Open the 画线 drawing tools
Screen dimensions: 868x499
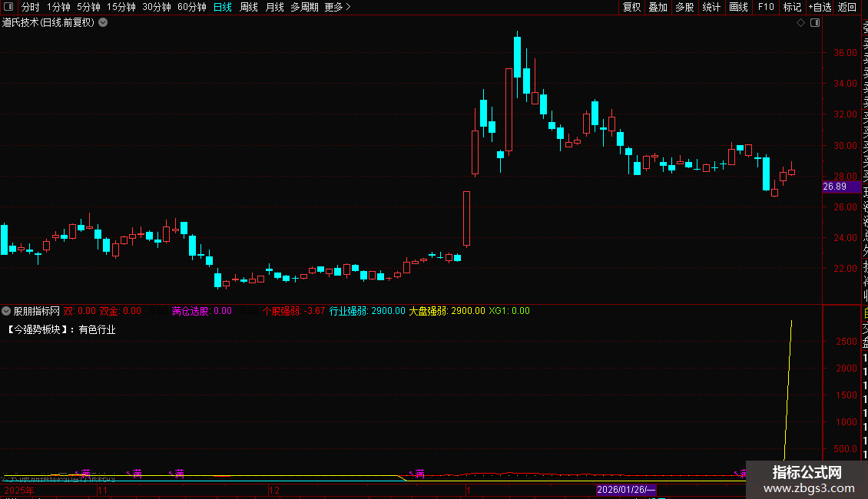coord(738,7)
